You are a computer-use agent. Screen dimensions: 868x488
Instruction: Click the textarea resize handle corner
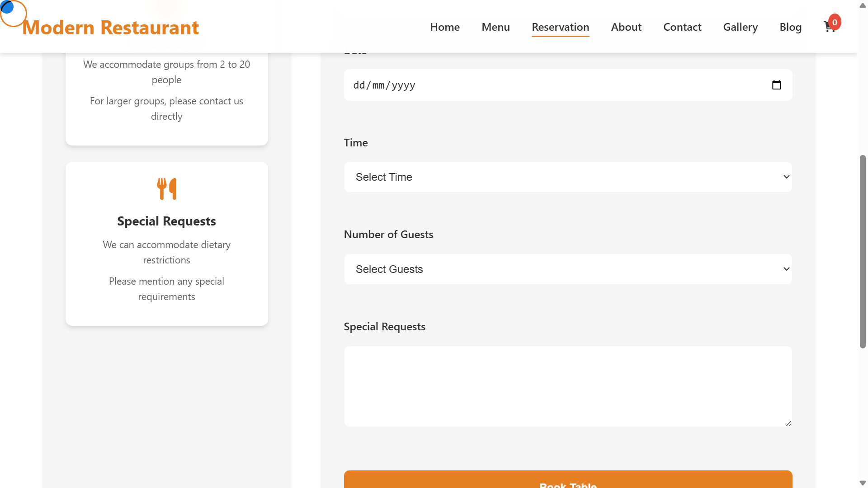[x=788, y=423]
